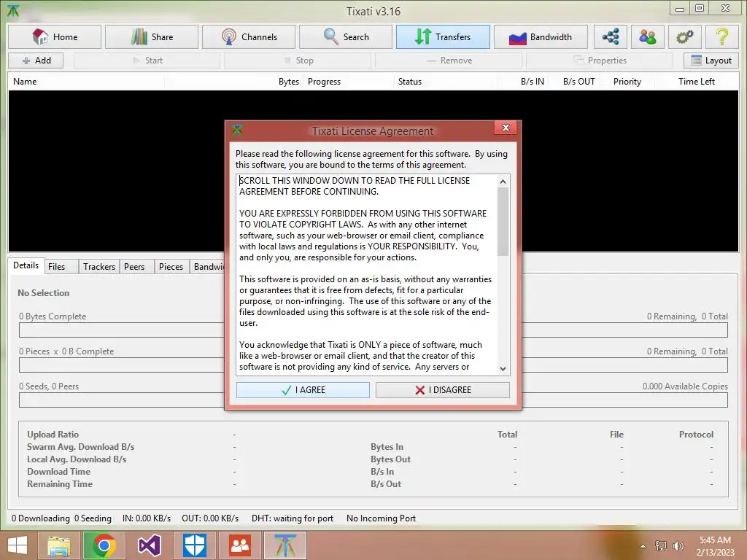
Task: Sort transfers by Priority column
Action: [x=627, y=82]
